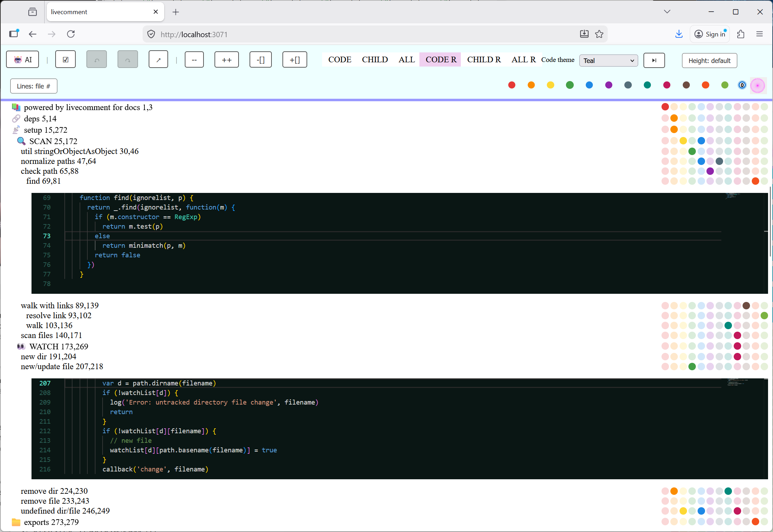Reload the page in browser

point(71,34)
